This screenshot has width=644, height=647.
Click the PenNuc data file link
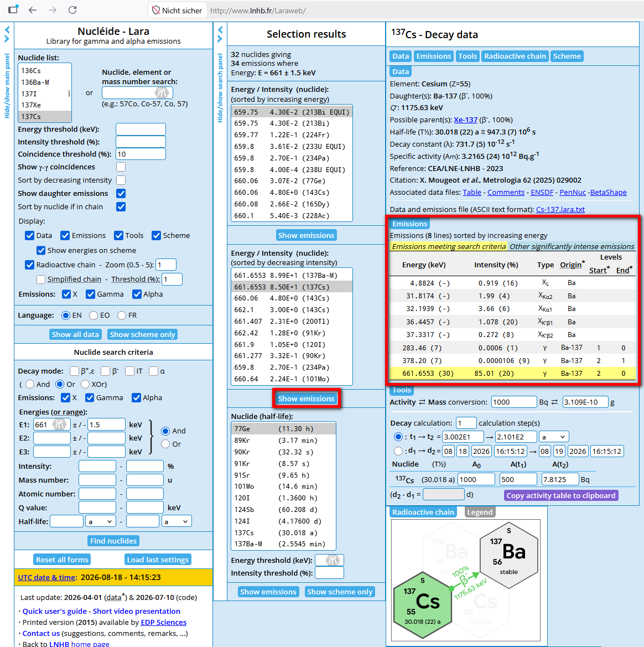(x=573, y=192)
